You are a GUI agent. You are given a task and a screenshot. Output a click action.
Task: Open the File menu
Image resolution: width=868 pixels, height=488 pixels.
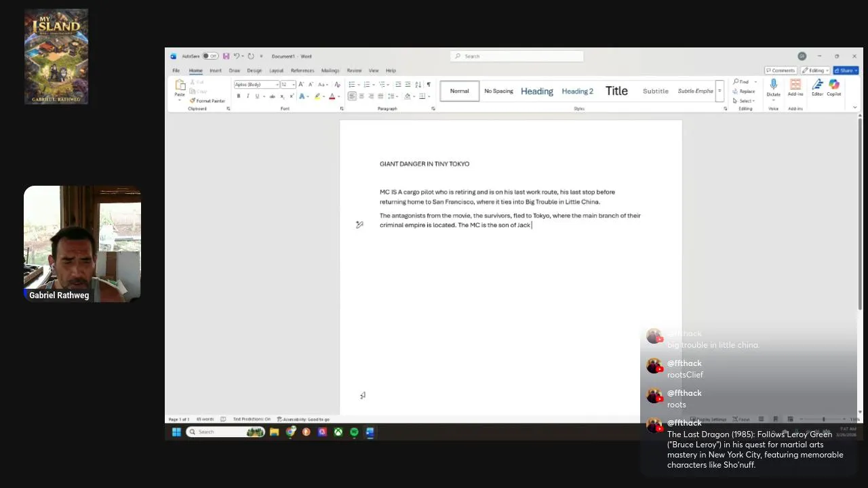point(176,70)
